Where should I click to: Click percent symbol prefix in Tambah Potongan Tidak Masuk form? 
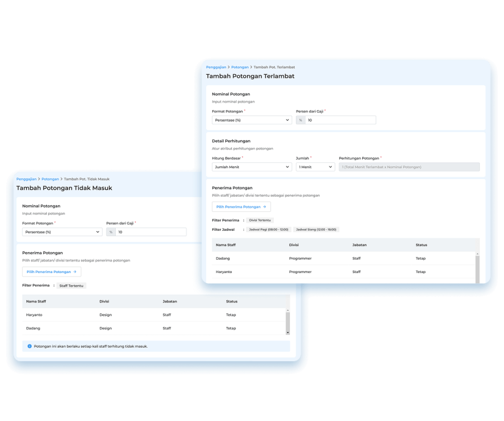click(111, 232)
